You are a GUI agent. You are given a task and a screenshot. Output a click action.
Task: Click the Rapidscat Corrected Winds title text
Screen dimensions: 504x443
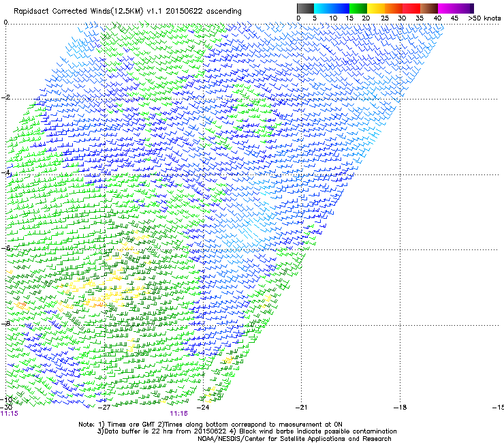click(x=127, y=11)
